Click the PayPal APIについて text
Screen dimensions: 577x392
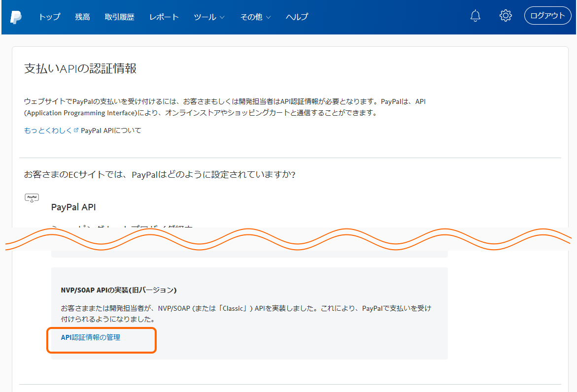coord(111,131)
